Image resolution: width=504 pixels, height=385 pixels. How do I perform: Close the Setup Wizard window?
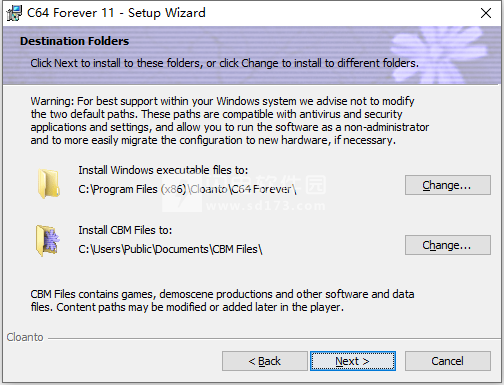486,13
